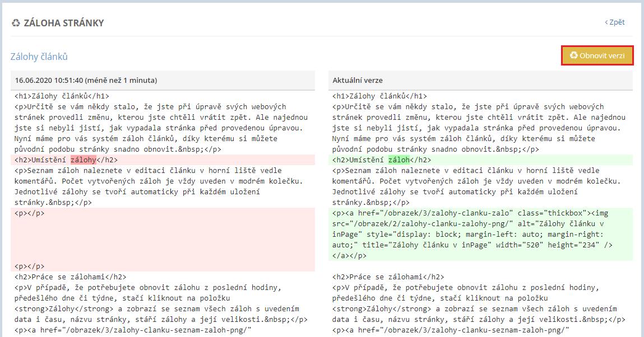Image resolution: width=644 pixels, height=337 pixels.
Task: Click the red-highlighted word zálohy
Action: pyautogui.click(x=83, y=160)
